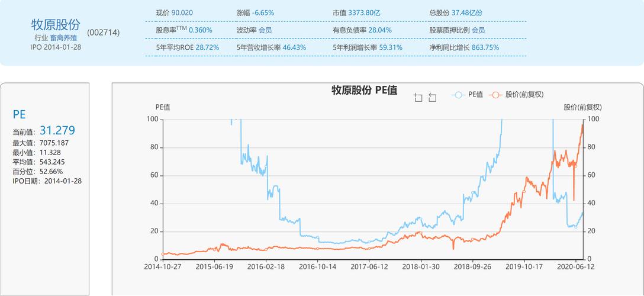The height and width of the screenshot is (296, 644).
Task: Click the 5年营收增长率 46.43% value
Action: click(x=294, y=47)
